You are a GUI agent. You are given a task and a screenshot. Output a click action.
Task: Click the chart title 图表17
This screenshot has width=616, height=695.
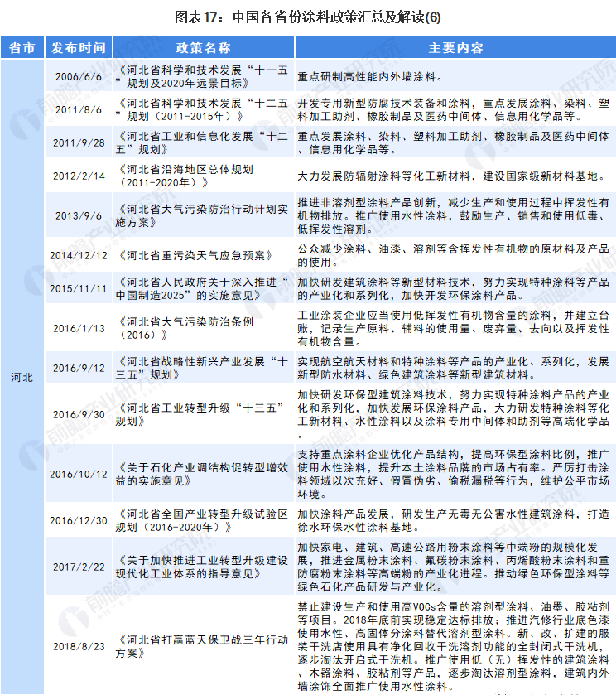[308, 17]
